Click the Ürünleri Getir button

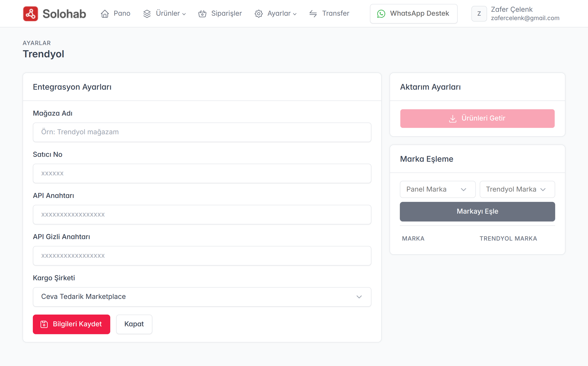click(477, 119)
